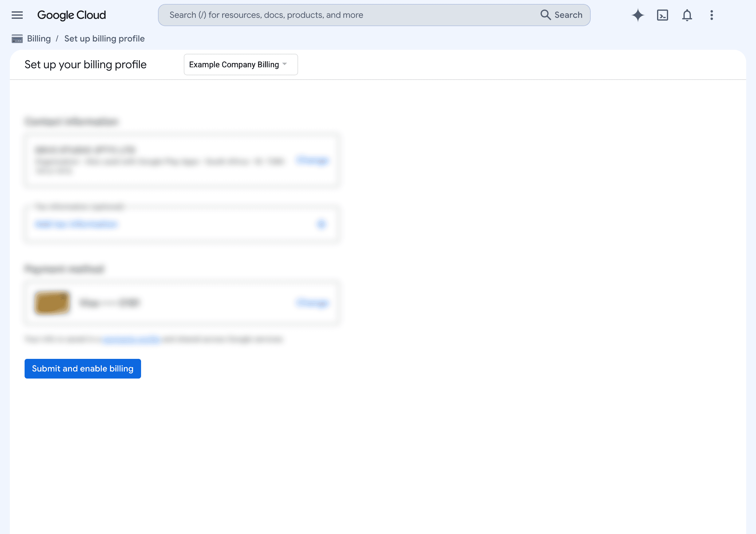
Task: Go to Billing breadcrumb link
Action: (x=39, y=39)
